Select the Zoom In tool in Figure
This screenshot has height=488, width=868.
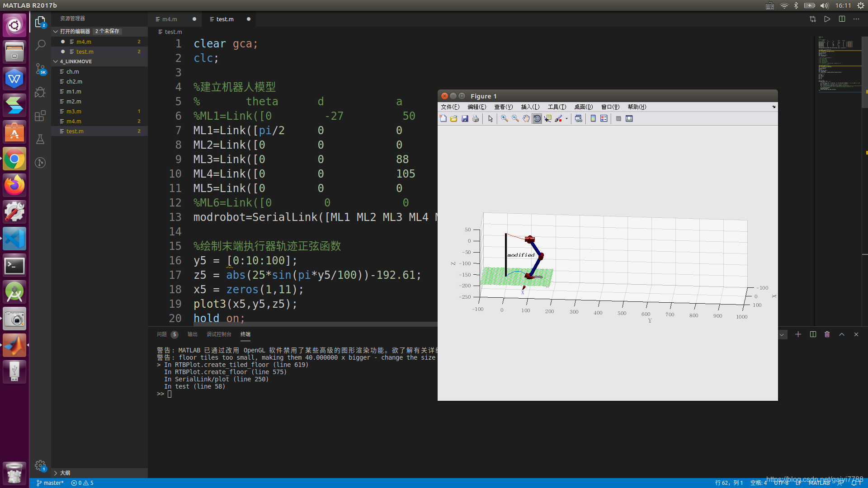(x=505, y=118)
